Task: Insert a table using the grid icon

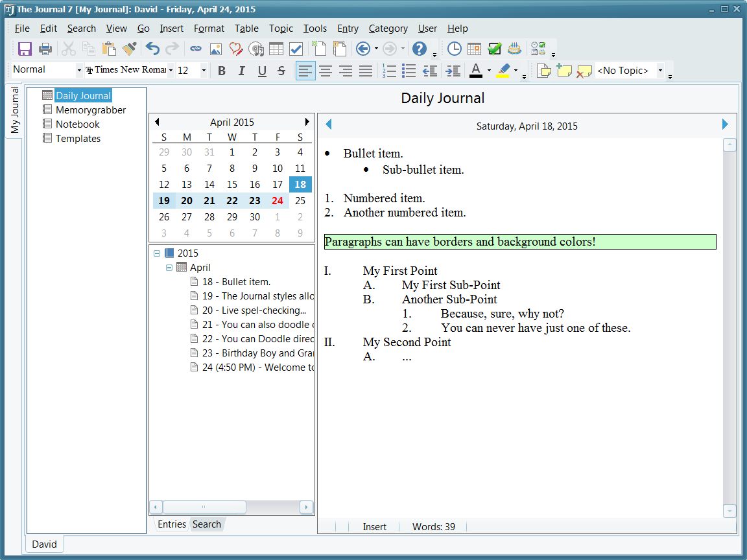Action: (x=276, y=49)
